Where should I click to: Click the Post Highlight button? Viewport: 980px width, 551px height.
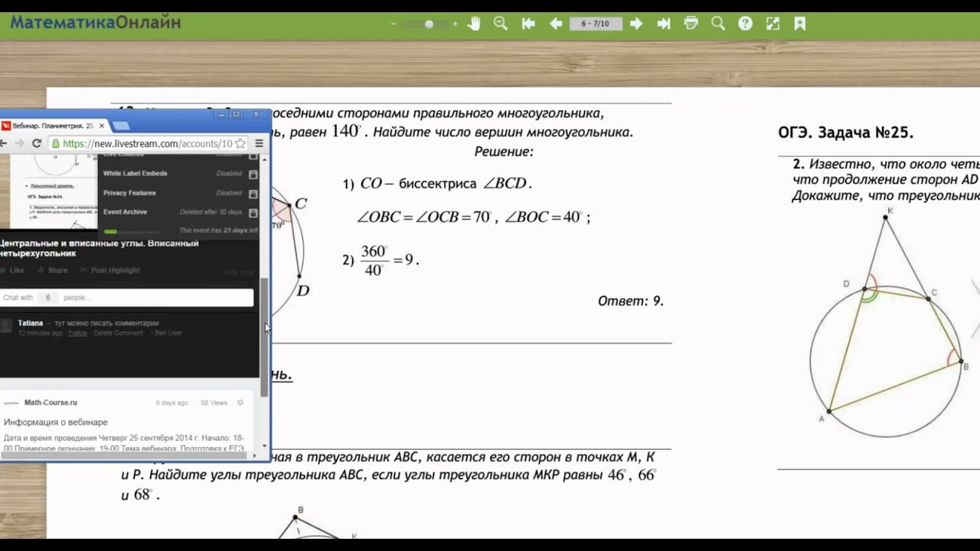[x=109, y=270]
